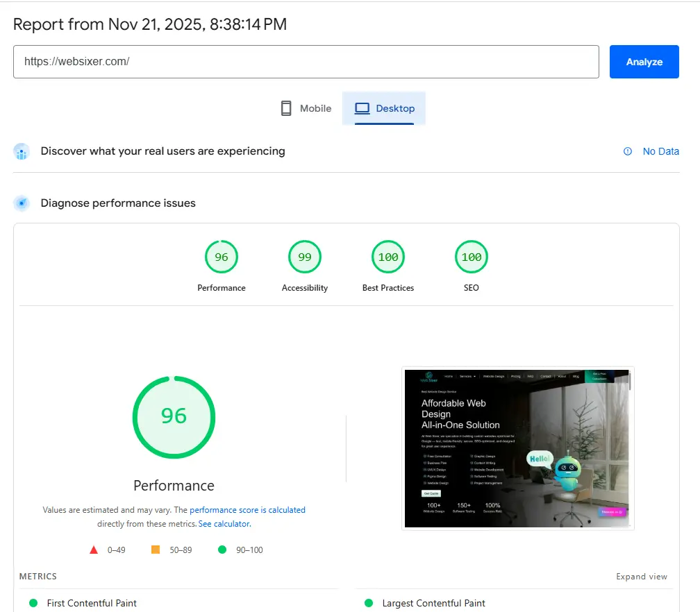Switch to the Desktop tab

click(x=384, y=108)
